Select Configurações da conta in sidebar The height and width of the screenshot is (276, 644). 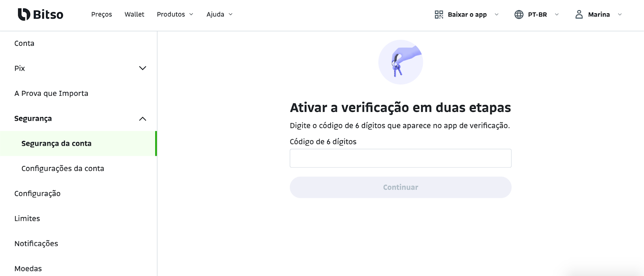point(63,169)
